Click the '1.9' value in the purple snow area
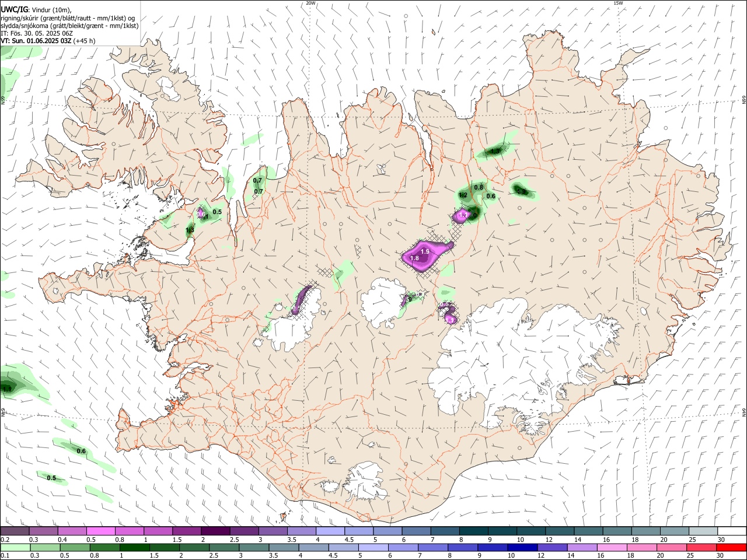Viewport: 747px width, 560px height. (x=425, y=251)
